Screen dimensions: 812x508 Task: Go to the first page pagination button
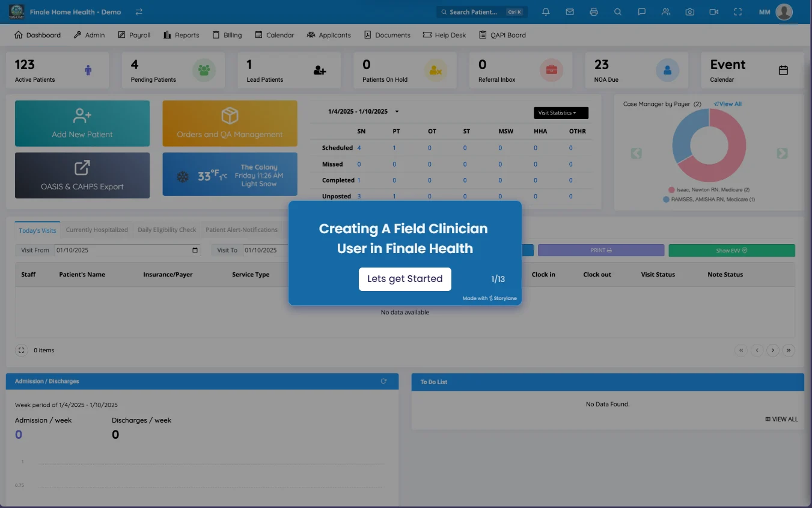pyautogui.click(x=741, y=350)
